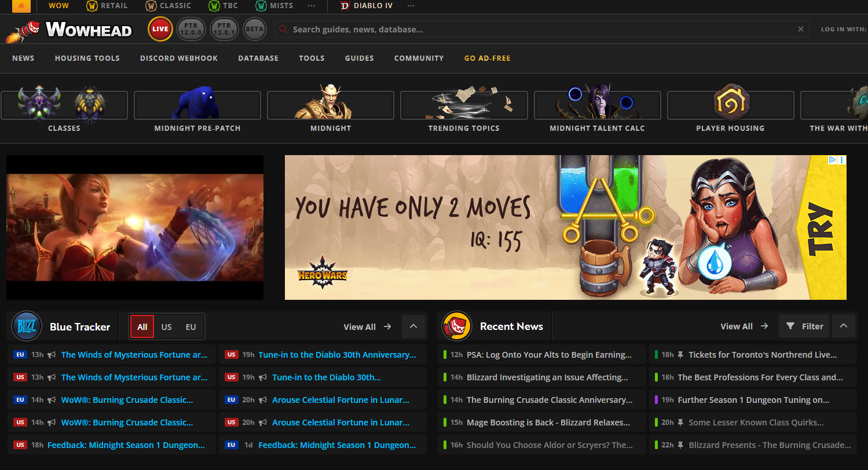
Task: Click pin icon on 'Blizzard Presents - The Burning Crusade' row
Action: click(x=681, y=445)
